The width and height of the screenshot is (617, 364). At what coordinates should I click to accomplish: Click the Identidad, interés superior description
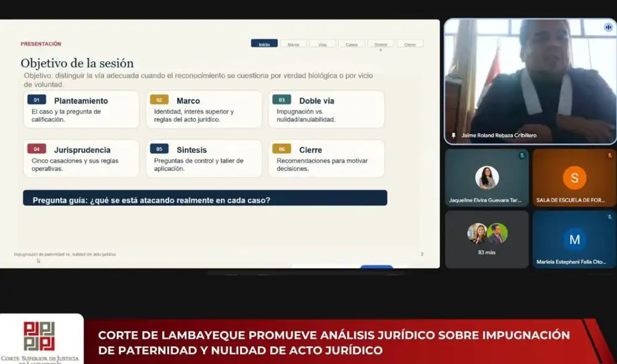click(194, 115)
